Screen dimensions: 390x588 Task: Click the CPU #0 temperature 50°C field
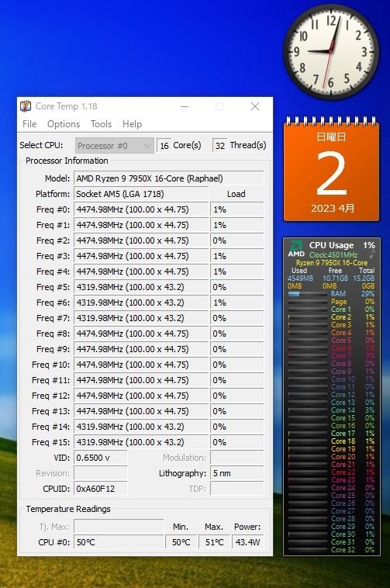tap(119, 542)
